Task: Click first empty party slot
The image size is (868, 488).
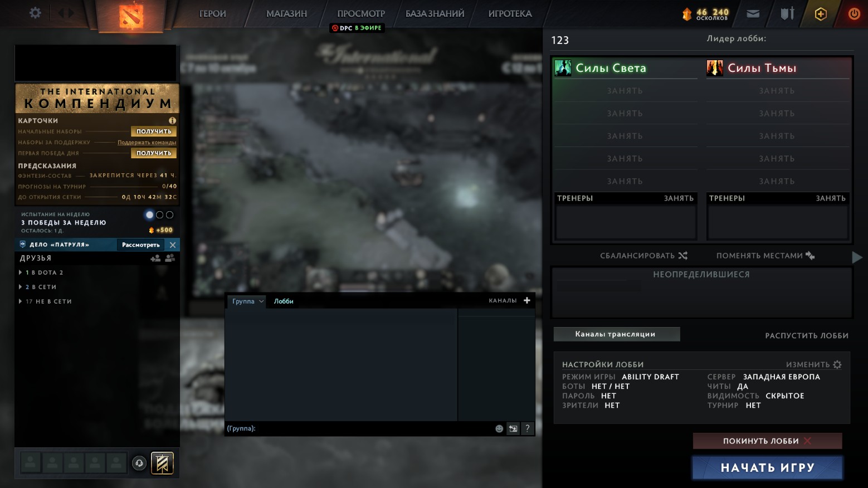Action: pyautogui.click(x=31, y=463)
